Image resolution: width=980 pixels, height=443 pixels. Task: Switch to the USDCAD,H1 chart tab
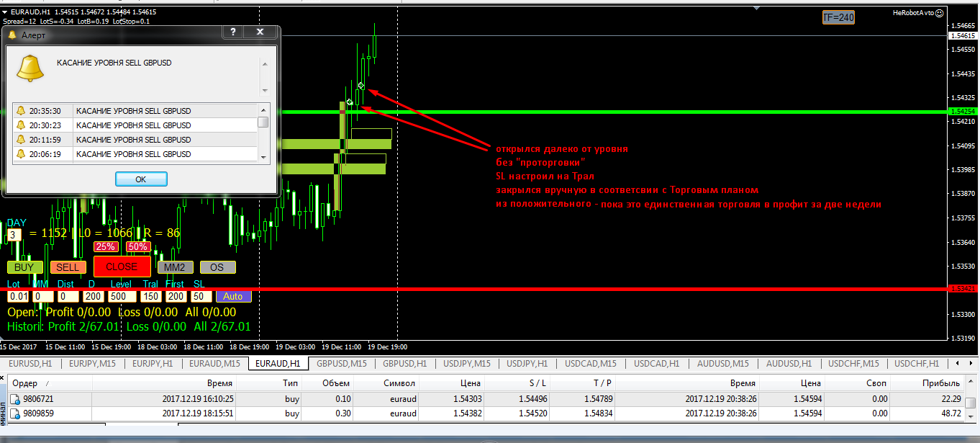[x=655, y=363]
